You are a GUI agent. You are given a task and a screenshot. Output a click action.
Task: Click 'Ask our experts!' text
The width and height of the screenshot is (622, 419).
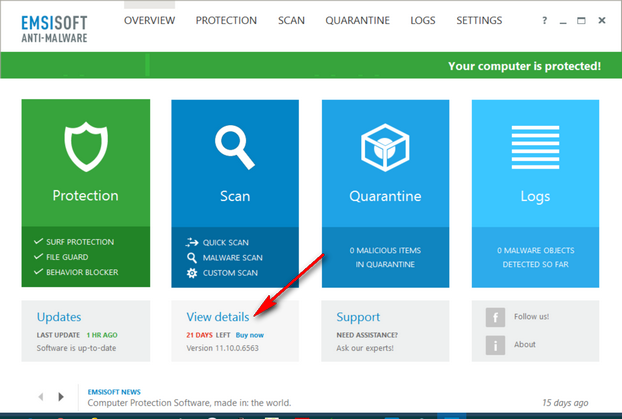[x=365, y=348]
